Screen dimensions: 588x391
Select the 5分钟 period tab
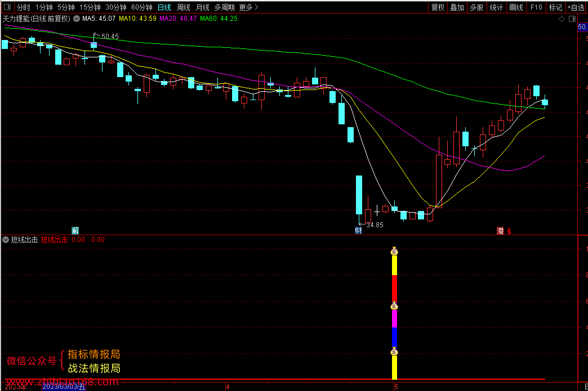(x=66, y=7)
